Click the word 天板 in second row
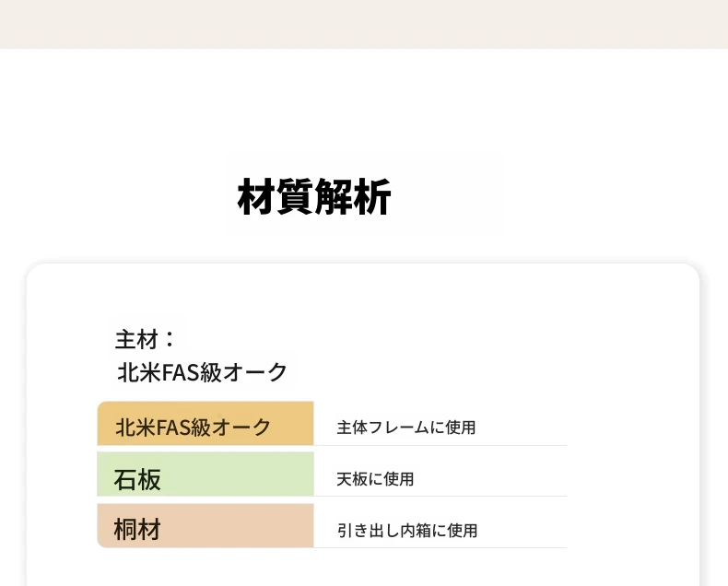728x586 pixels. coord(352,479)
